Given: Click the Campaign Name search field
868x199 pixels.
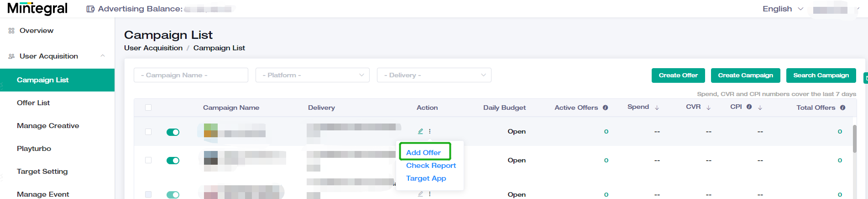Looking at the screenshot, I should 191,75.
